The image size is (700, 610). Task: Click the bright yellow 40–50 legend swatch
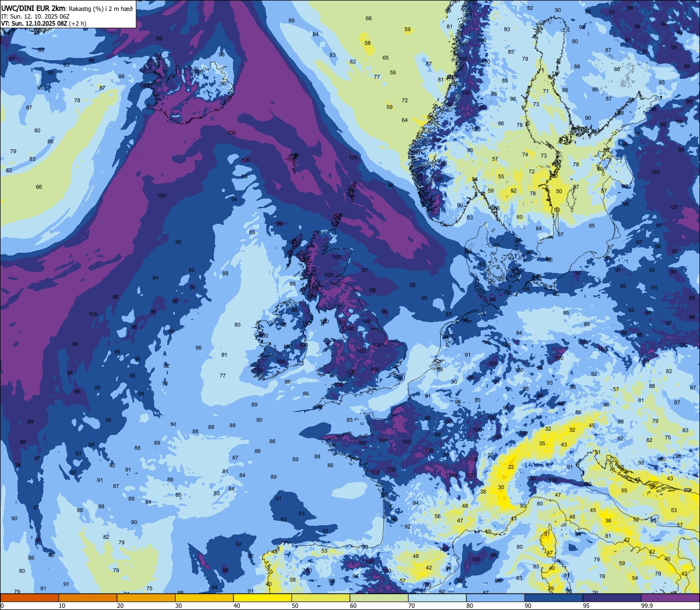pos(262,598)
